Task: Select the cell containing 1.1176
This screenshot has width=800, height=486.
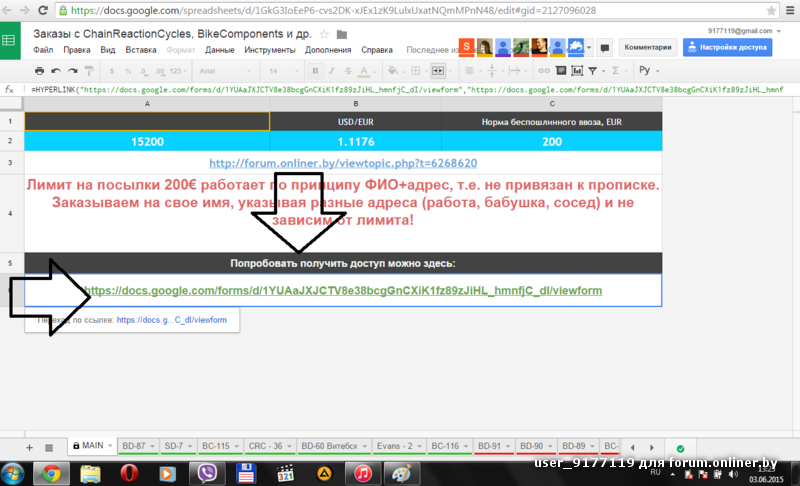Action: tap(356, 141)
